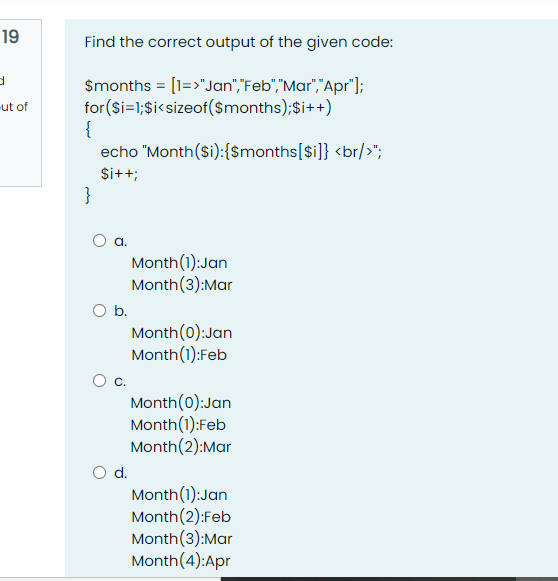The image size is (558, 581).
Task: Click the question number 19
Action: (x=10, y=37)
